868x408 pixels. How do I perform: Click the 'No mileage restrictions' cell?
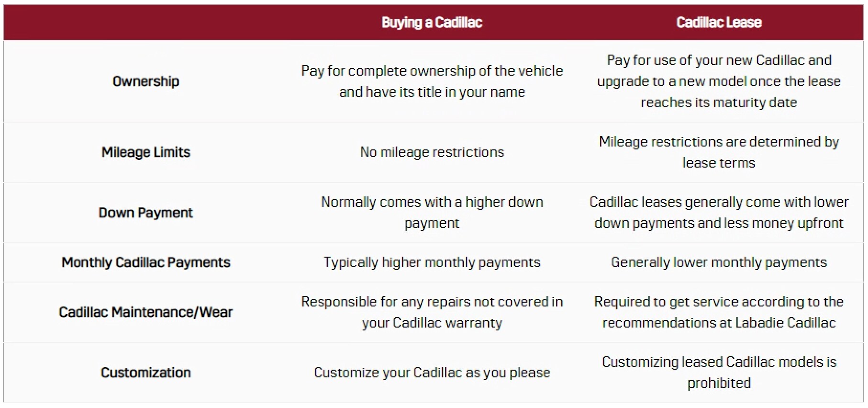432,152
